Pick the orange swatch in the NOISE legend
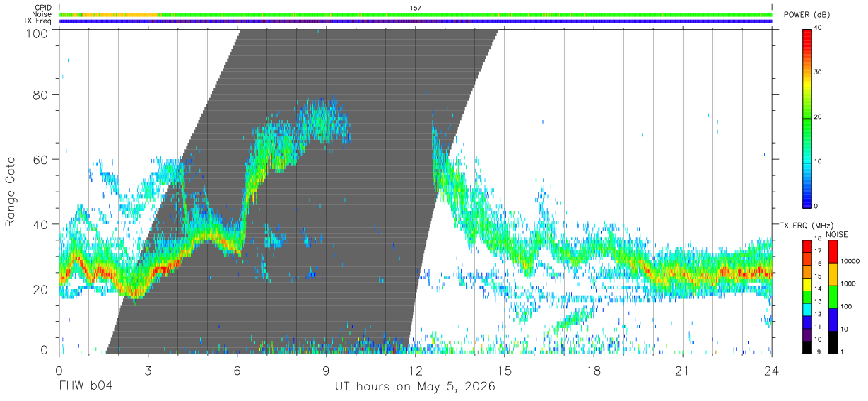Image resolution: width=868 pixels, height=401 pixels. 834,274
